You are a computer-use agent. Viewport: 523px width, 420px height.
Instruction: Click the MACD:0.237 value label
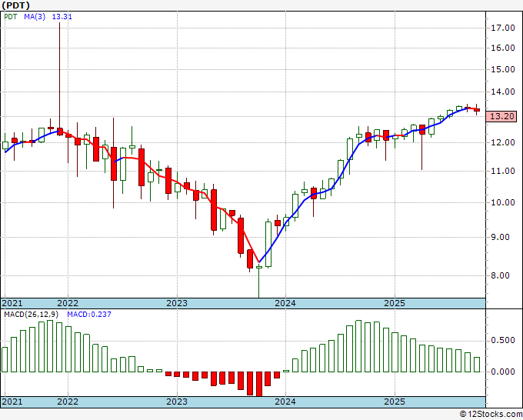click(89, 315)
